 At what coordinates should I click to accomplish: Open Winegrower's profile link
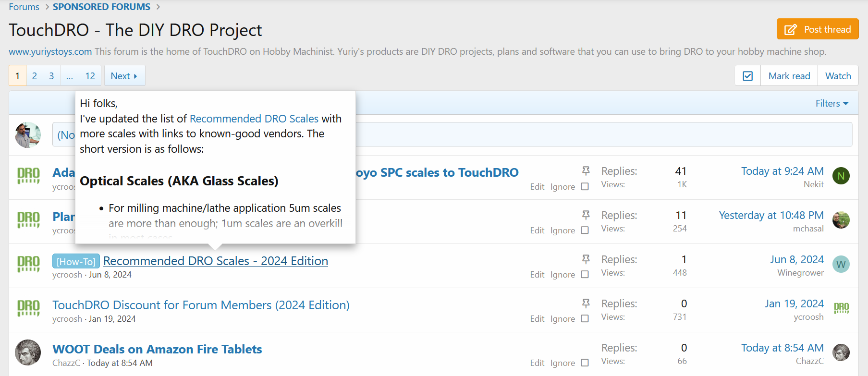(x=800, y=273)
